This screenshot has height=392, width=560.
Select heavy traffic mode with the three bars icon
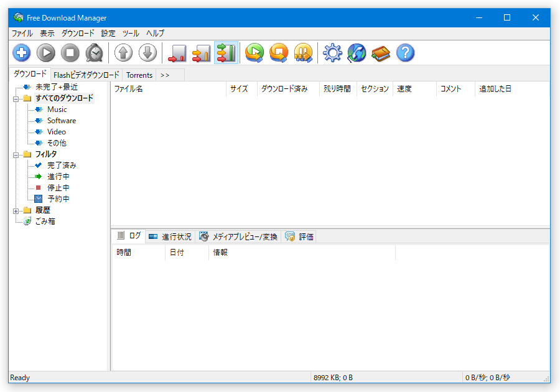pyautogui.click(x=226, y=53)
